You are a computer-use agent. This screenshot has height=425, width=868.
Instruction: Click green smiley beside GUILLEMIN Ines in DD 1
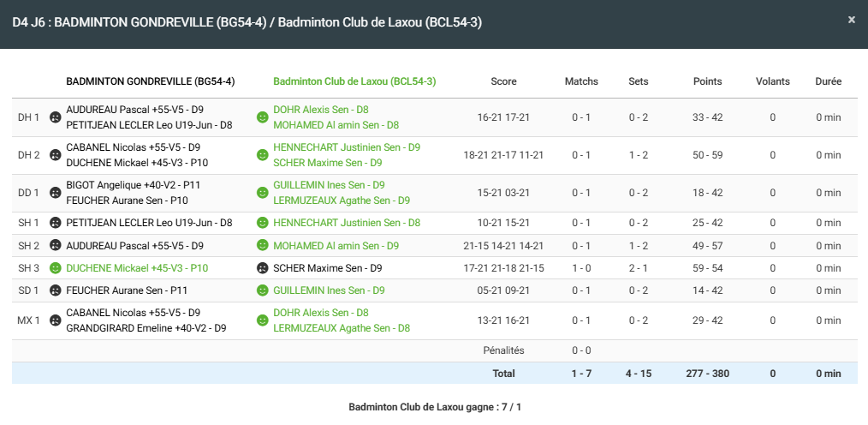pyautogui.click(x=263, y=193)
